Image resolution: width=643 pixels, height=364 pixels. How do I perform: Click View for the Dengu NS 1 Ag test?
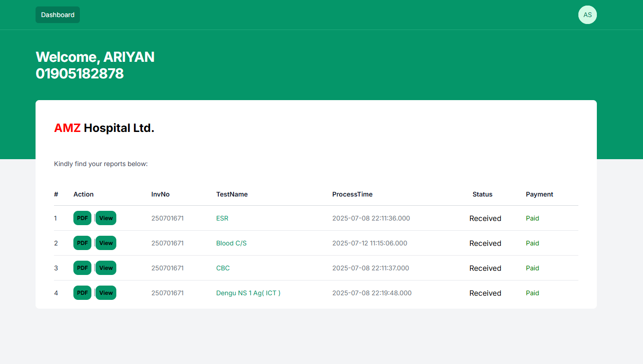106,292
